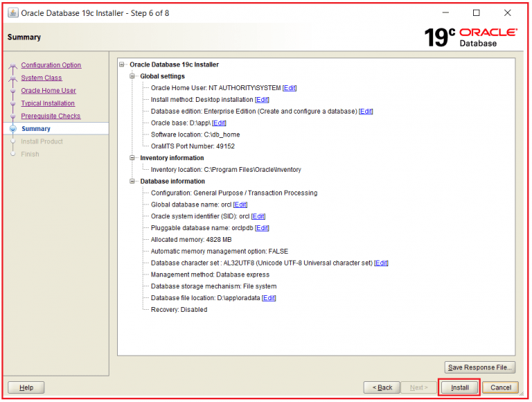The image size is (532, 402).
Task: Go to Configuration Option step
Action: pyautogui.click(x=51, y=65)
